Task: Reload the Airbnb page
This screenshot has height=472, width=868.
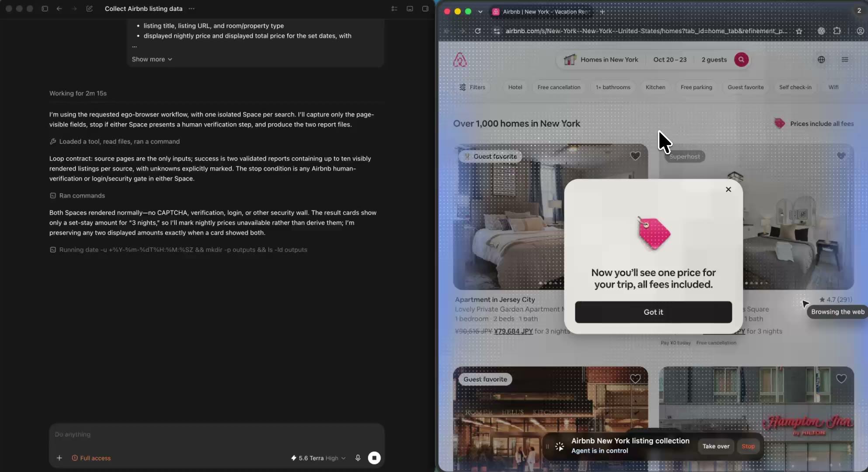Action: click(x=478, y=31)
